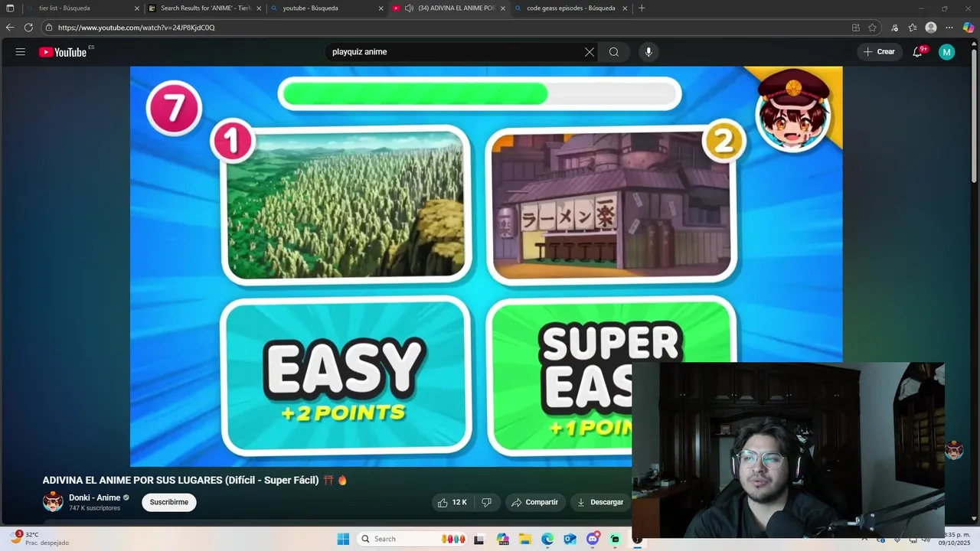The height and width of the screenshot is (551, 980).
Task: Go back with browser back arrow
Action: click(10, 28)
